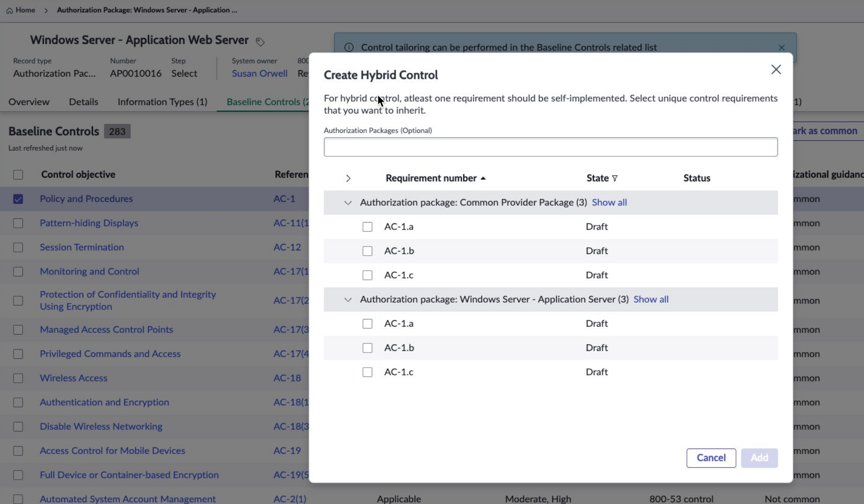Go to Home in the breadcrumb

pyautogui.click(x=26, y=10)
